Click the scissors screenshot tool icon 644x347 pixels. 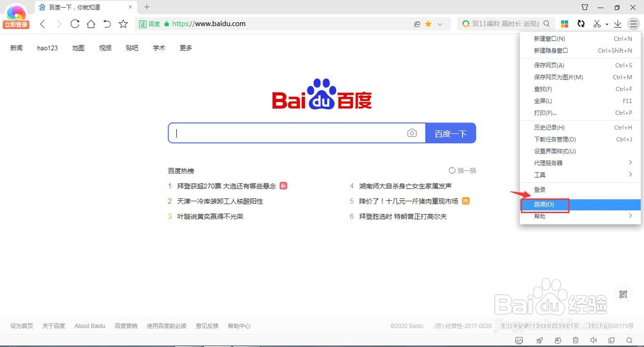coord(597,24)
